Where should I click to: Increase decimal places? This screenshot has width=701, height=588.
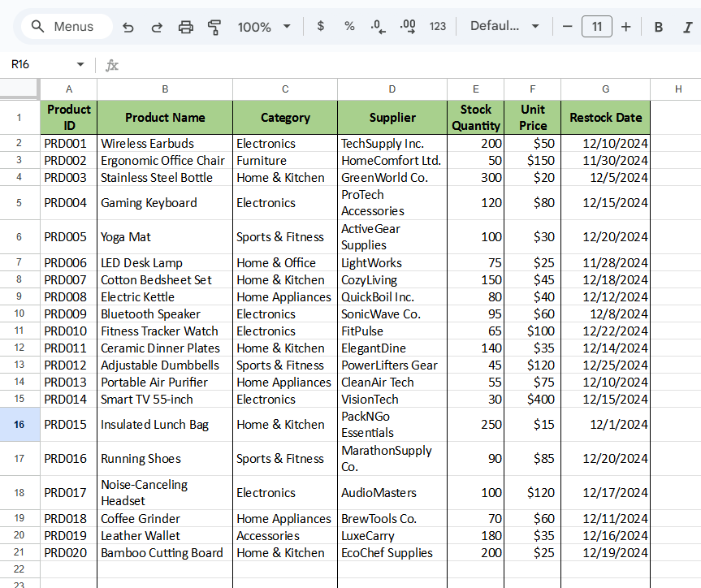(x=408, y=26)
